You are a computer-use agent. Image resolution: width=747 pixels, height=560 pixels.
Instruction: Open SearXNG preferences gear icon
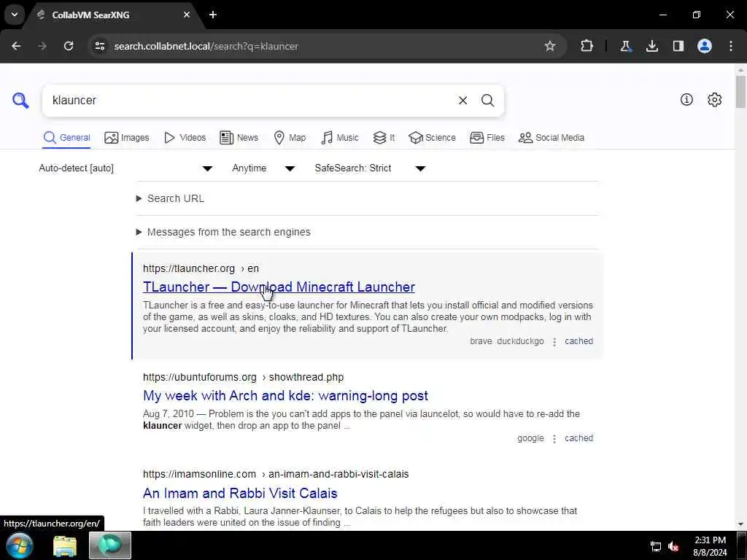715,99
